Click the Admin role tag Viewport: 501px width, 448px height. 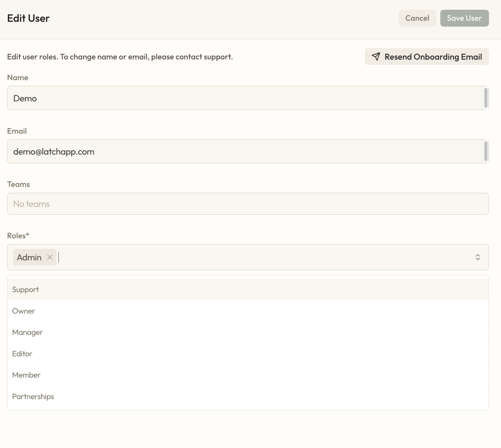point(29,257)
